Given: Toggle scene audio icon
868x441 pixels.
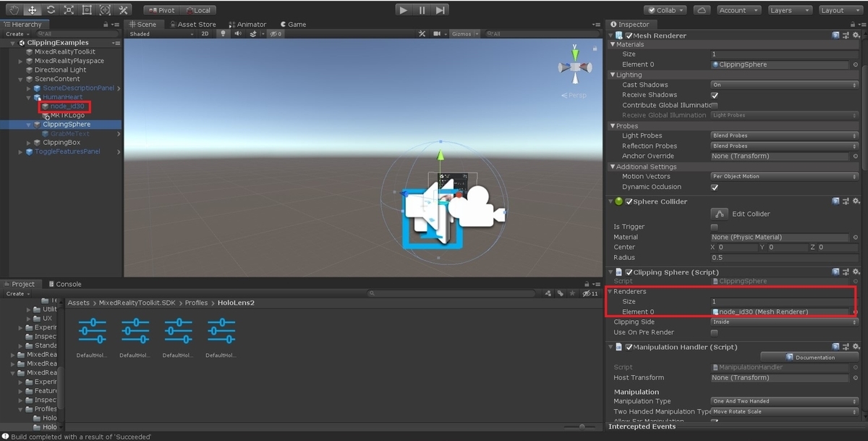Looking at the screenshot, I should pyautogui.click(x=237, y=34).
